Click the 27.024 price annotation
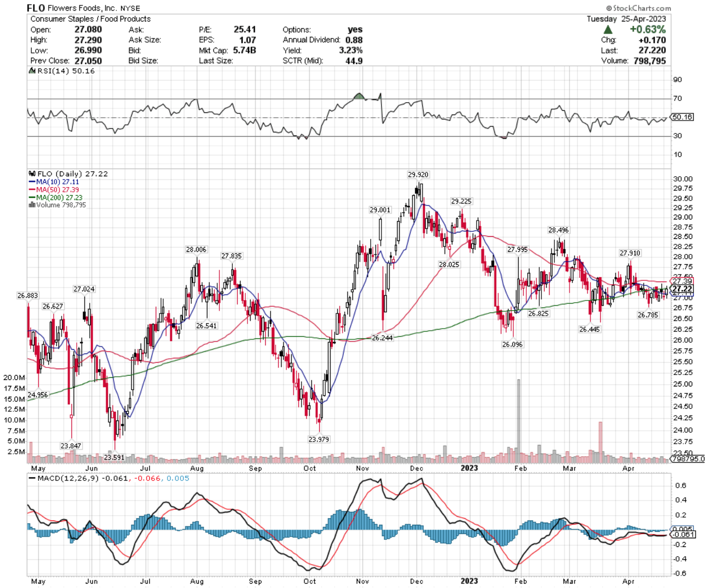Screen dimensions: 710x588 pyautogui.click(x=84, y=289)
